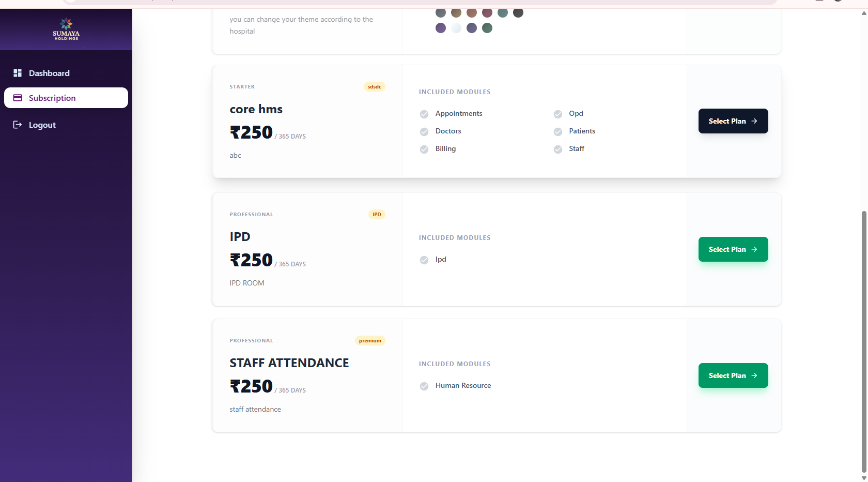Click check icon beside Patients module
868x482 pixels.
[x=558, y=132]
